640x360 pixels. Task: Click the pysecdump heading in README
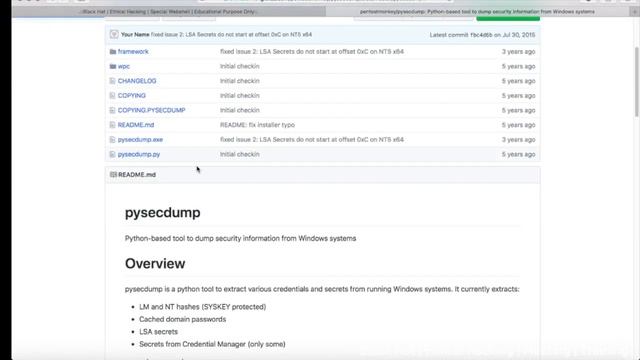162,213
